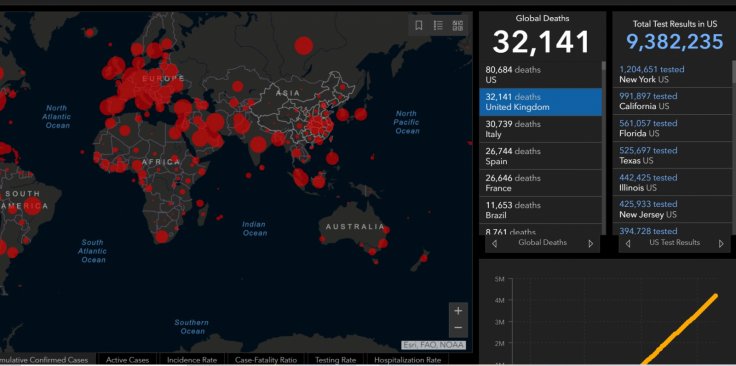Click the US test total 9,382,235
The height and width of the screenshot is (366, 736).
click(675, 42)
